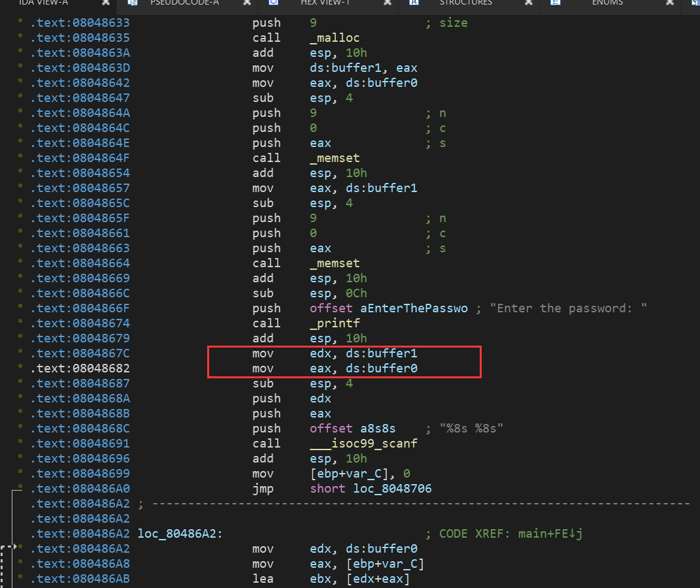The height and width of the screenshot is (588, 700).
Task: Toggle breakpoint dot beside .text:08048674
Action: pos(20,321)
